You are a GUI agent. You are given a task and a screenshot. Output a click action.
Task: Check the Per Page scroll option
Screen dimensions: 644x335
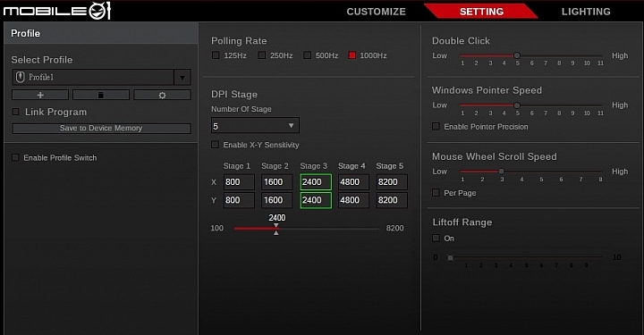pyautogui.click(x=436, y=192)
